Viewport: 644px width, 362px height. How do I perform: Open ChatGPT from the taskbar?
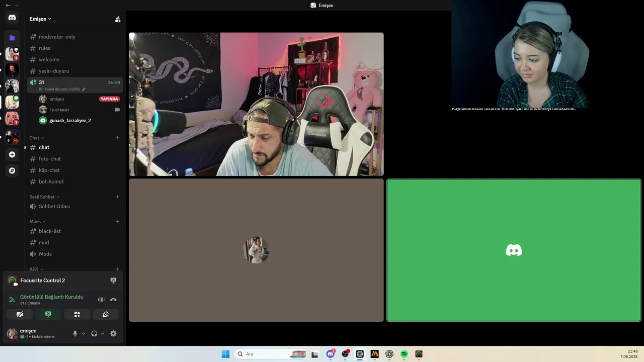389,354
